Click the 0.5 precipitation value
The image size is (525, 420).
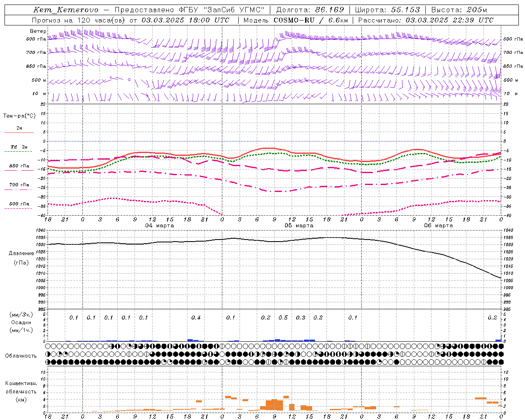pyautogui.click(x=283, y=318)
